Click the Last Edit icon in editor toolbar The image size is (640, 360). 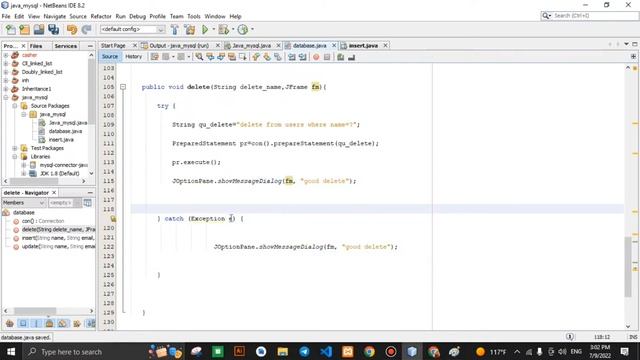pos(155,57)
